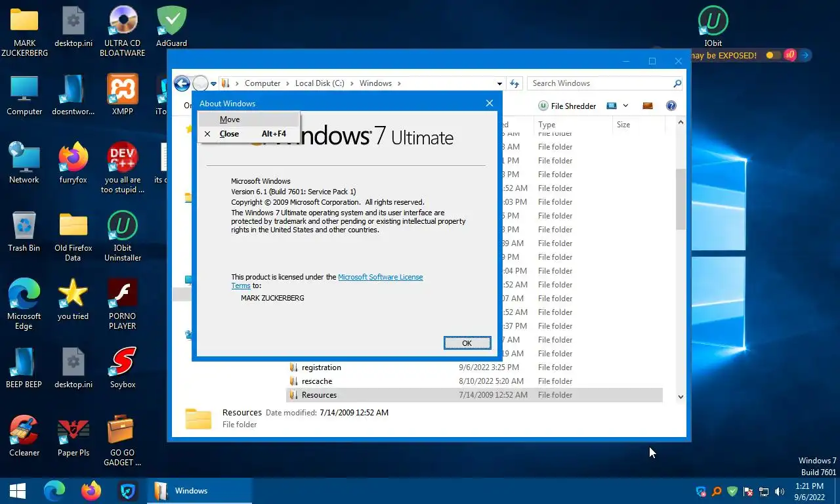
Task: Open the Trash Bin on desktop
Action: [x=24, y=232]
